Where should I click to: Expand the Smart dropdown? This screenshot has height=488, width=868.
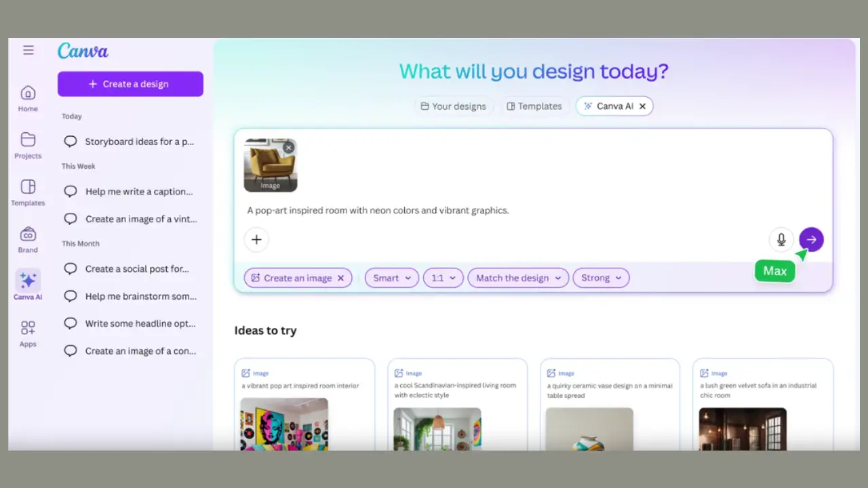click(392, 278)
